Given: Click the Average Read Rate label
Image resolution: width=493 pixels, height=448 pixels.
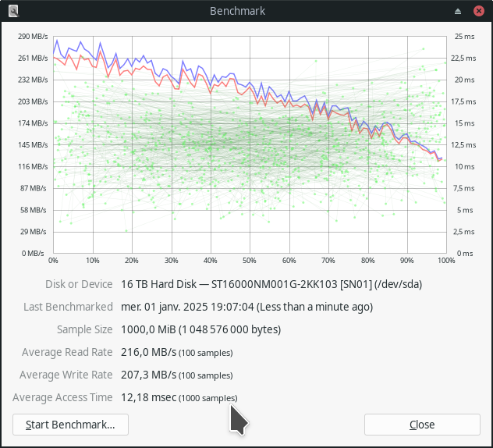Looking at the screenshot, I should (x=67, y=352).
